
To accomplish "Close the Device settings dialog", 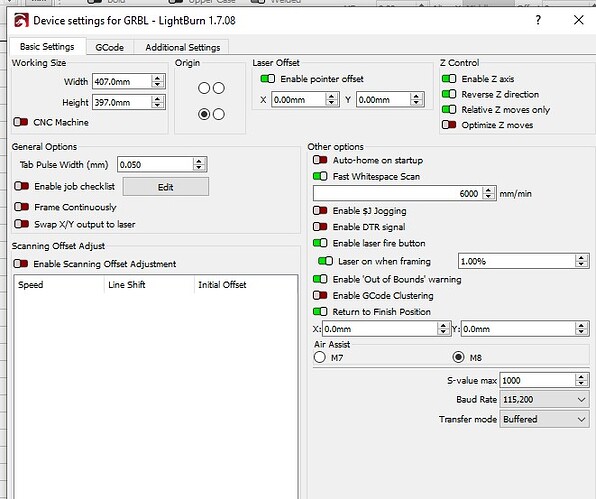I will pos(579,20).
